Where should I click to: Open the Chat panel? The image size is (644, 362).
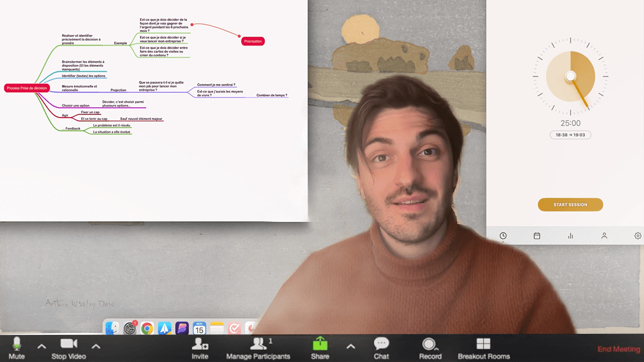point(381,348)
